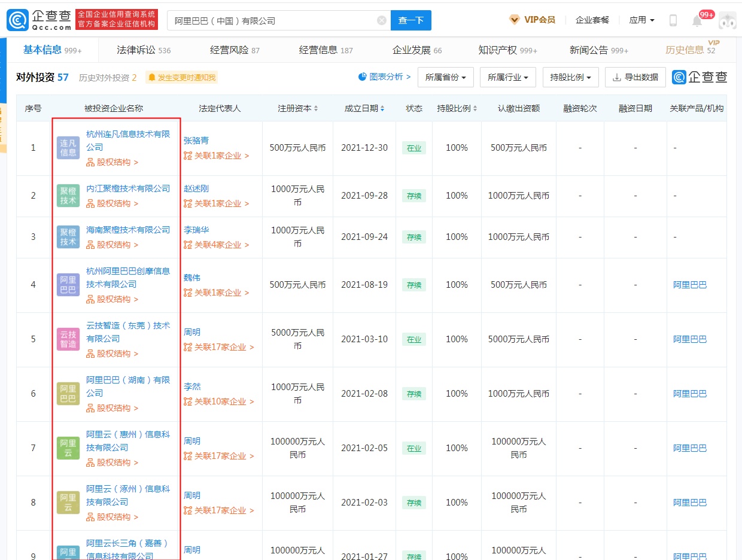Viewport: 742px width, 560px height.
Task: Click the 云技智造 company logo
Action: click(x=68, y=339)
